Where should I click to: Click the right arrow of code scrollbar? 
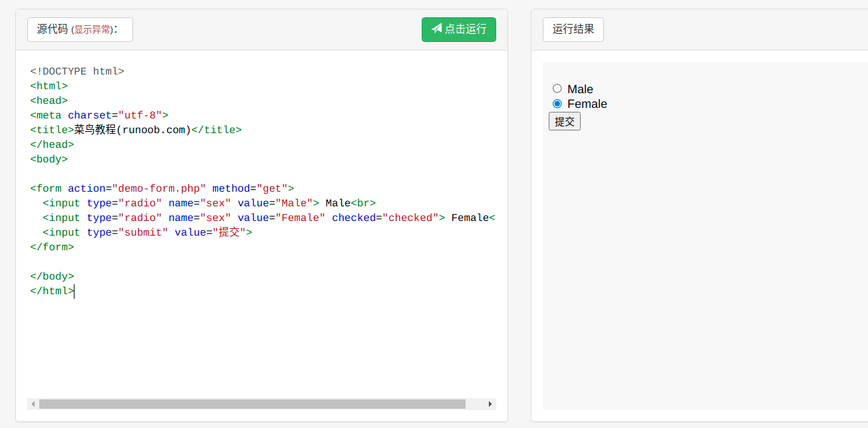490,404
